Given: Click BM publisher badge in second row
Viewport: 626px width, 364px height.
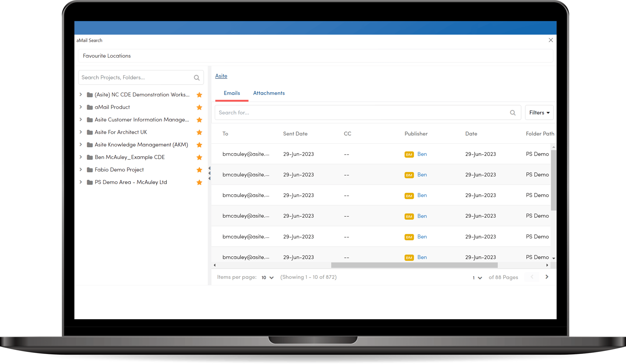Looking at the screenshot, I should click(409, 175).
